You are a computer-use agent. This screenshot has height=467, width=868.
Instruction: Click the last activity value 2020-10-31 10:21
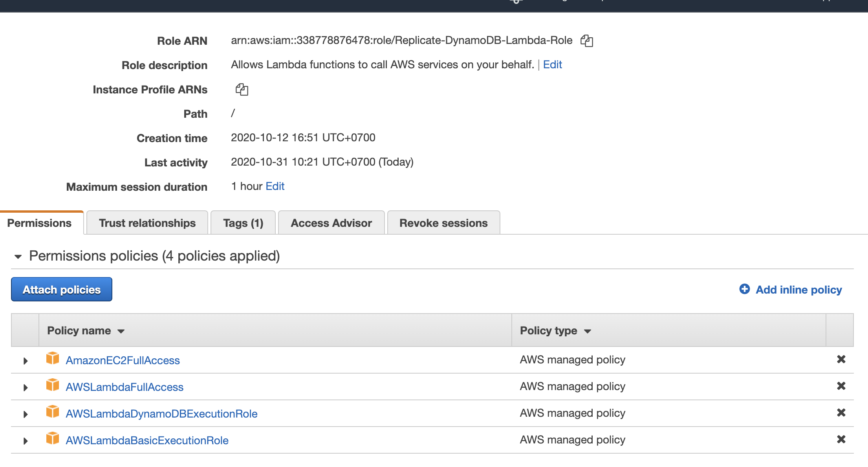[x=322, y=162]
